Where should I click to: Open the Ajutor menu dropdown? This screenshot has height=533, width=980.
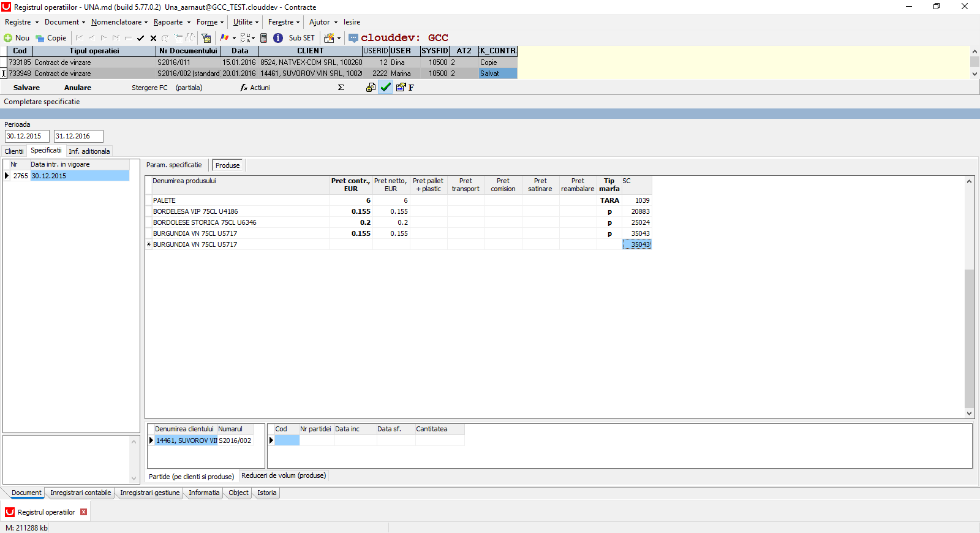tap(323, 22)
